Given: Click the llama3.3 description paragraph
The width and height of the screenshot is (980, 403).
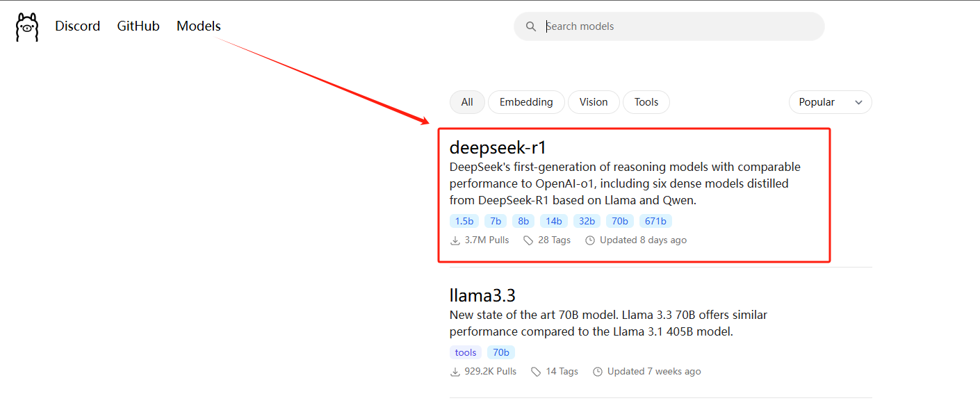Looking at the screenshot, I should point(609,323).
